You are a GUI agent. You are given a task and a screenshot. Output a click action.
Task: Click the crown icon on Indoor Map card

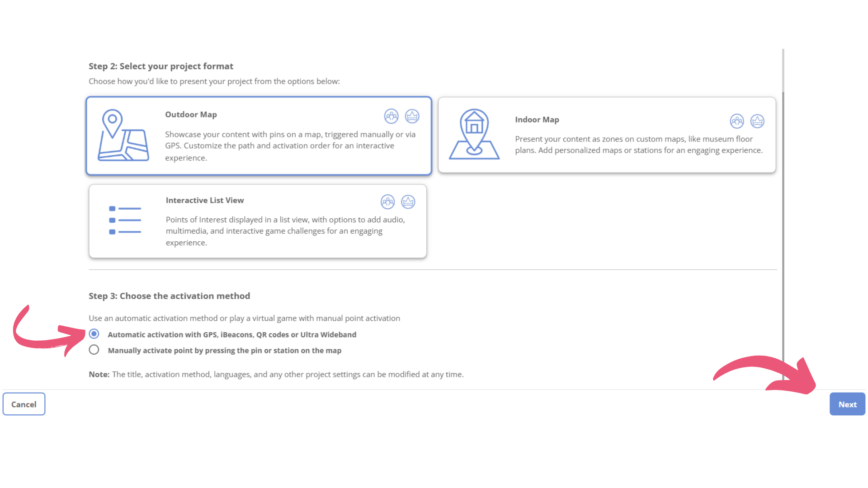coord(757,121)
